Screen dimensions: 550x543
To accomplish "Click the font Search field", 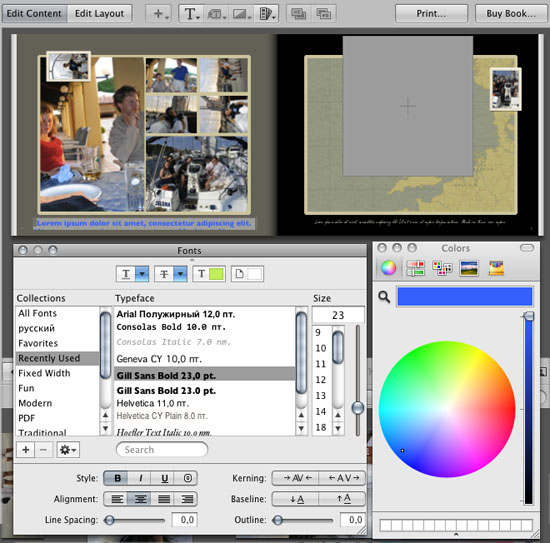I will pyautogui.click(x=162, y=449).
